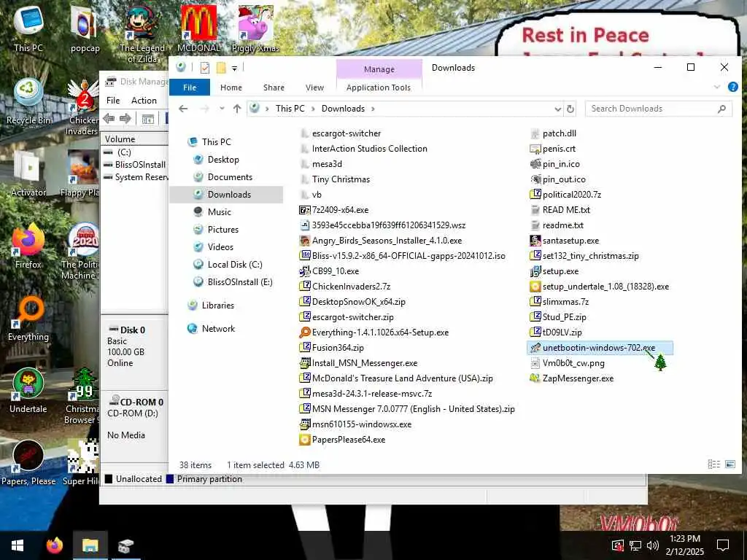
Task: Select Documents in the navigation pane
Action: pos(230,176)
